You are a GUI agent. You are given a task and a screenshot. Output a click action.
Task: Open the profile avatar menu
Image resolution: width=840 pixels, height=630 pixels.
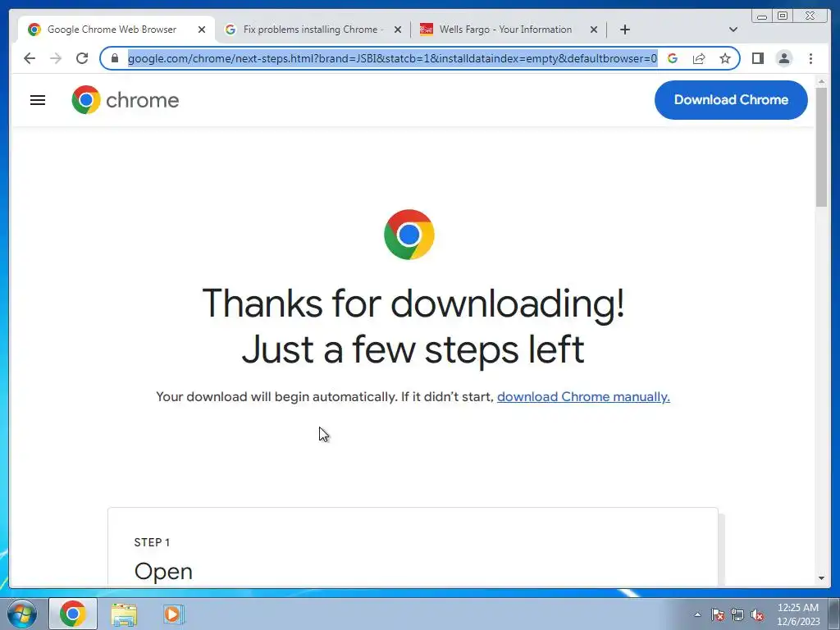click(x=784, y=58)
